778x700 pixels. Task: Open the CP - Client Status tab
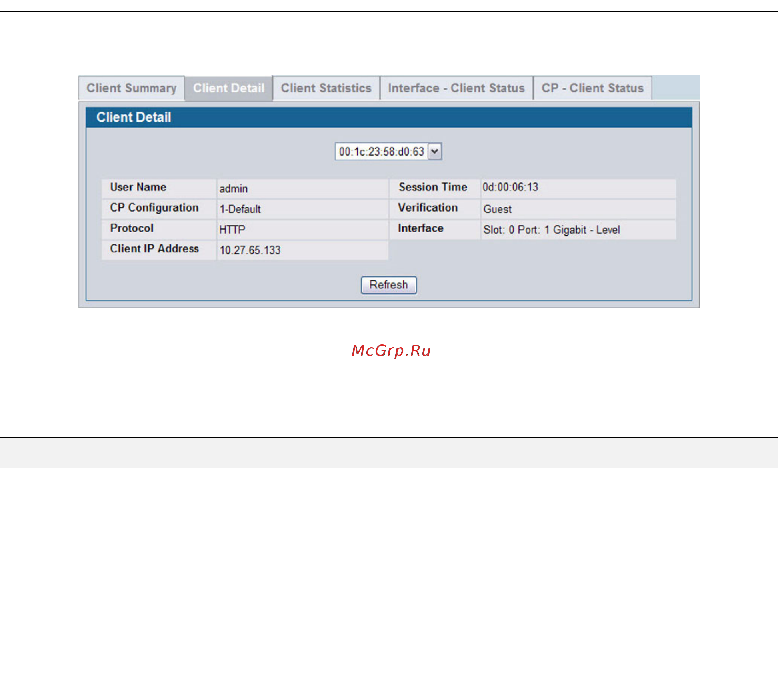point(592,88)
